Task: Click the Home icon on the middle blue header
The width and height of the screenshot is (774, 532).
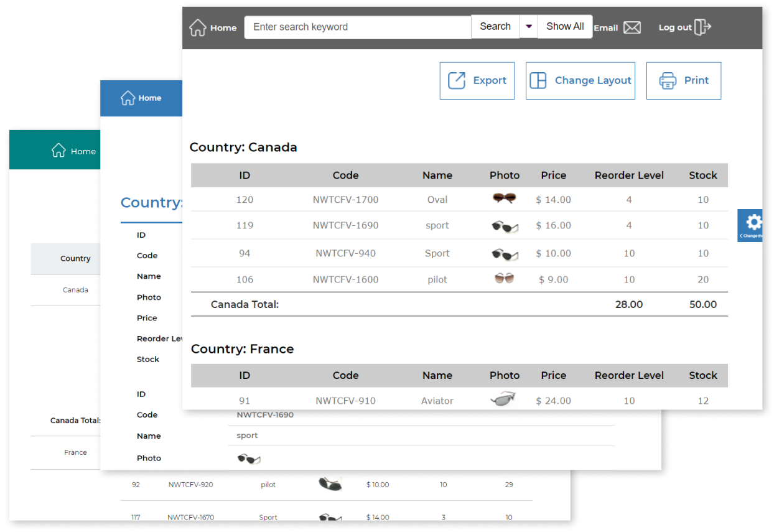Action: click(129, 98)
